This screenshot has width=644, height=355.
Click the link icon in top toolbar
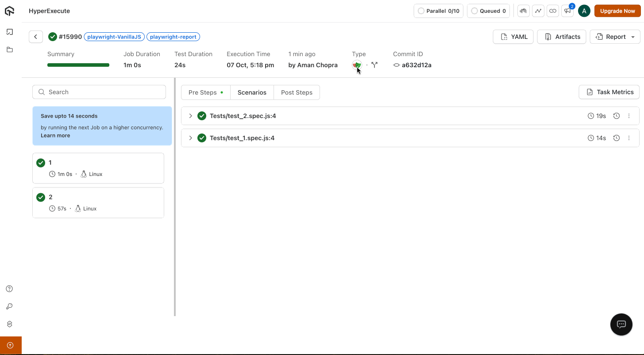click(x=552, y=11)
